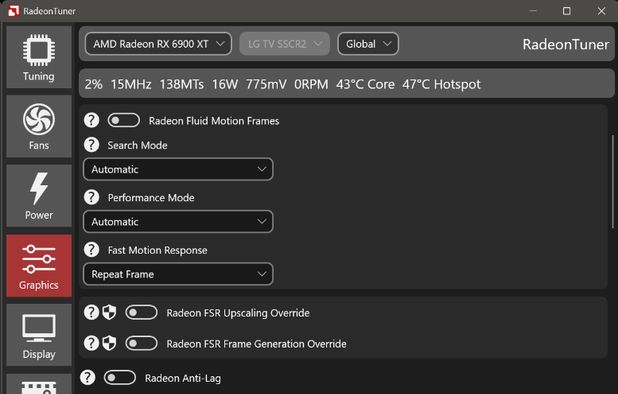Show help for Performance Mode
618x394 pixels.
[x=91, y=197]
